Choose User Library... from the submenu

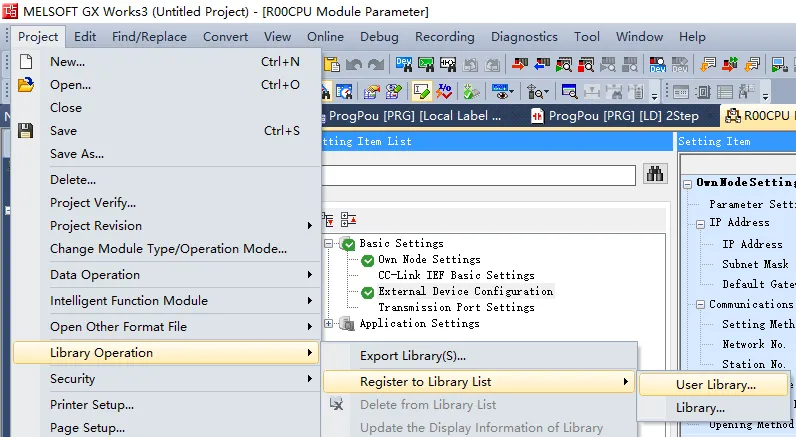pyautogui.click(x=715, y=384)
